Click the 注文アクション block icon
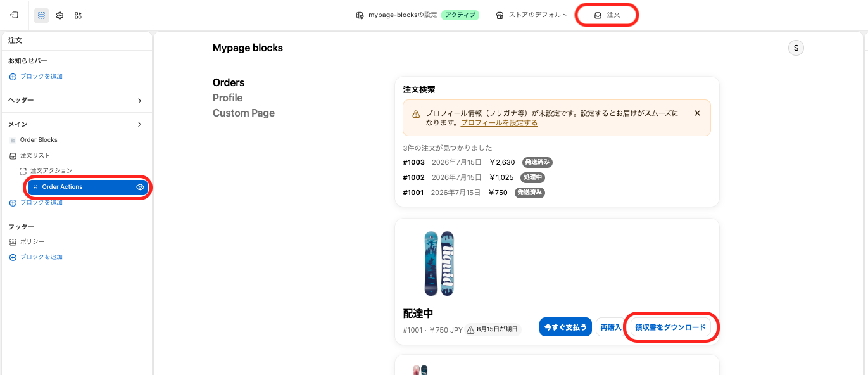Viewport: 868px width, 375px height. [x=23, y=171]
